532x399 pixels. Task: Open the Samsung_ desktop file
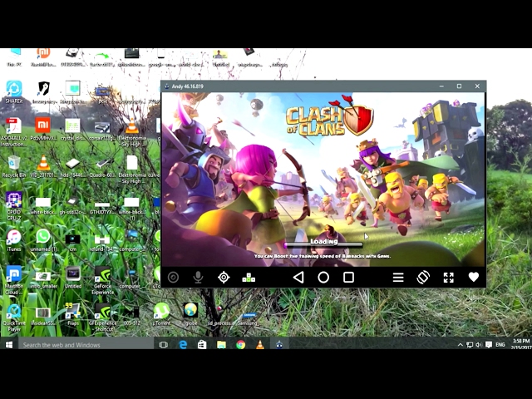click(249, 318)
